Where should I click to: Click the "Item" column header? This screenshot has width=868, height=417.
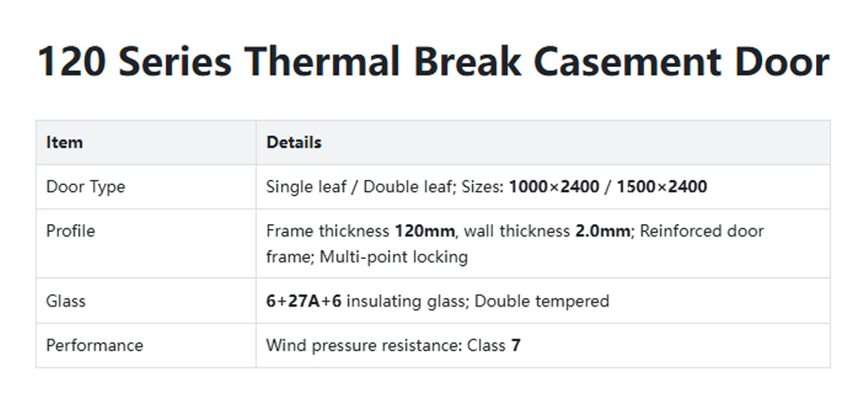click(64, 142)
